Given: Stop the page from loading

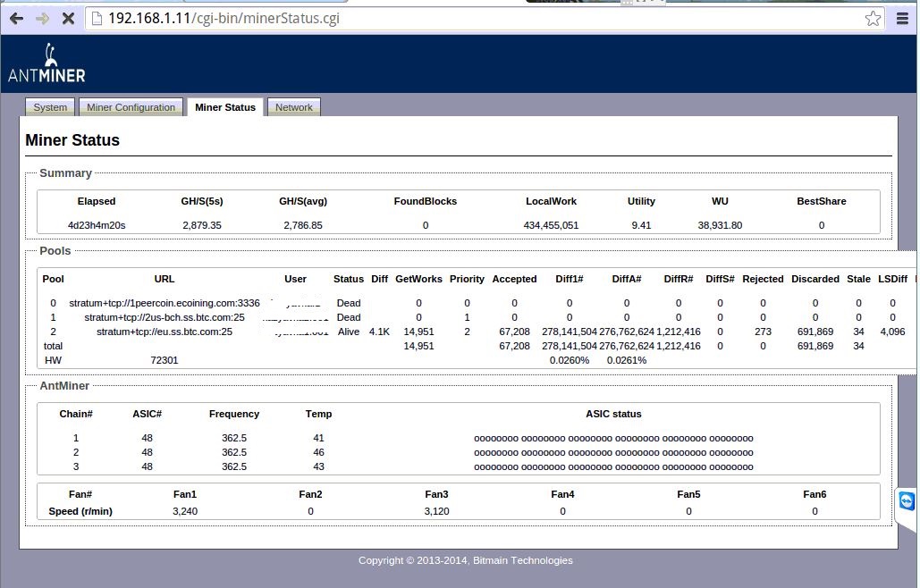Looking at the screenshot, I should point(69,18).
